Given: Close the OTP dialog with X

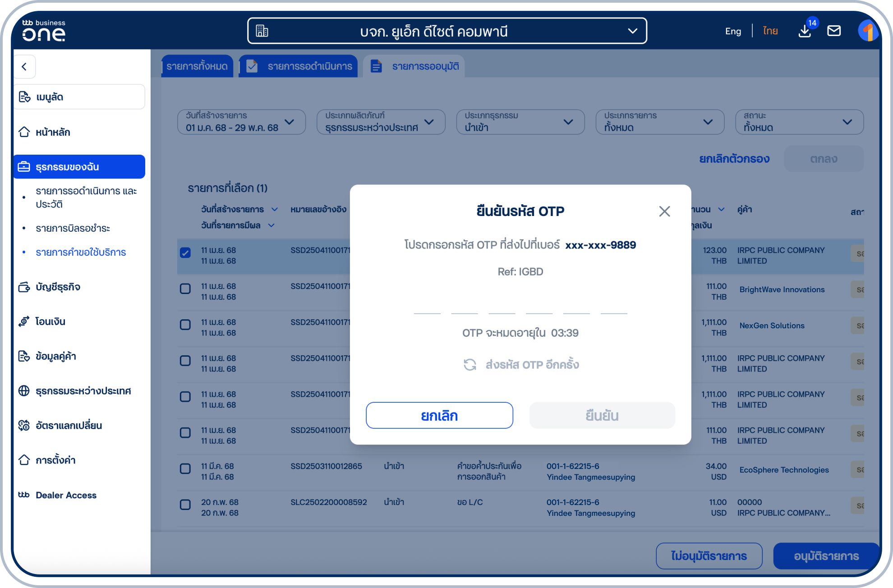Looking at the screenshot, I should 664,211.
